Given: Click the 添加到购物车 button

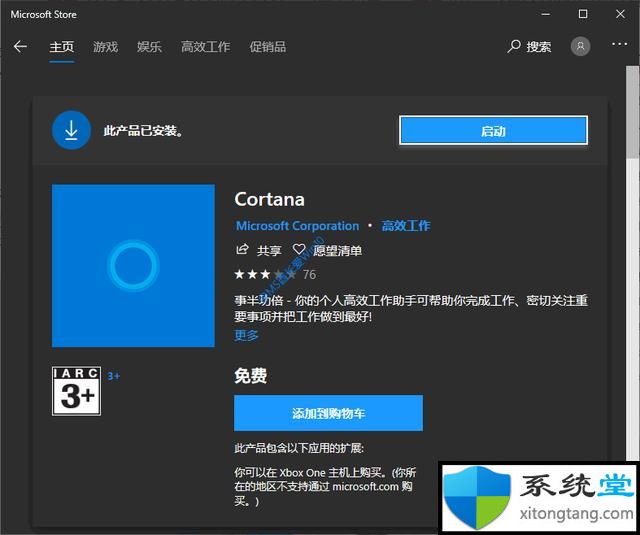Looking at the screenshot, I should [328, 413].
